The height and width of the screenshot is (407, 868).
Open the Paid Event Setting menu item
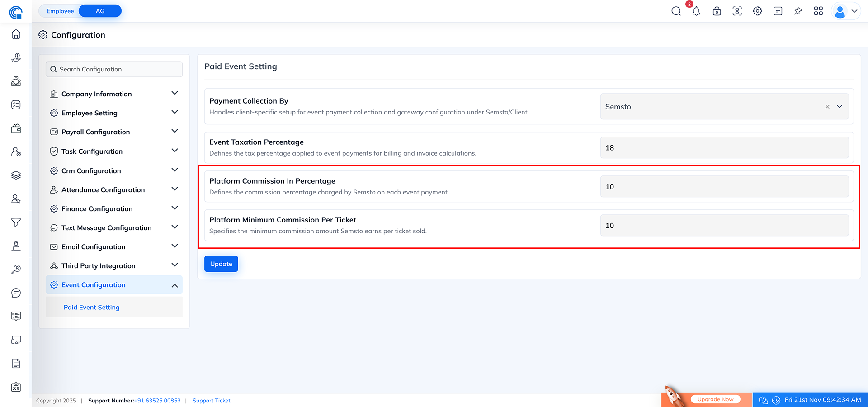tap(91, 307)
